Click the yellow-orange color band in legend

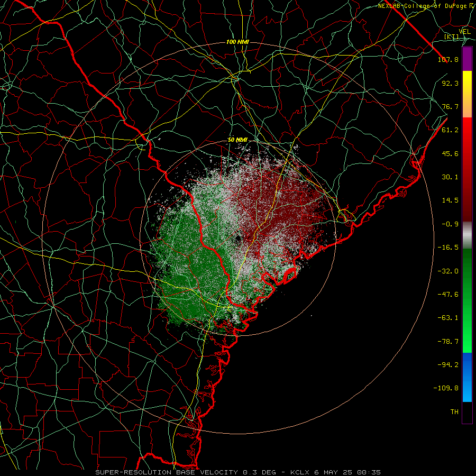pos(467,94)
